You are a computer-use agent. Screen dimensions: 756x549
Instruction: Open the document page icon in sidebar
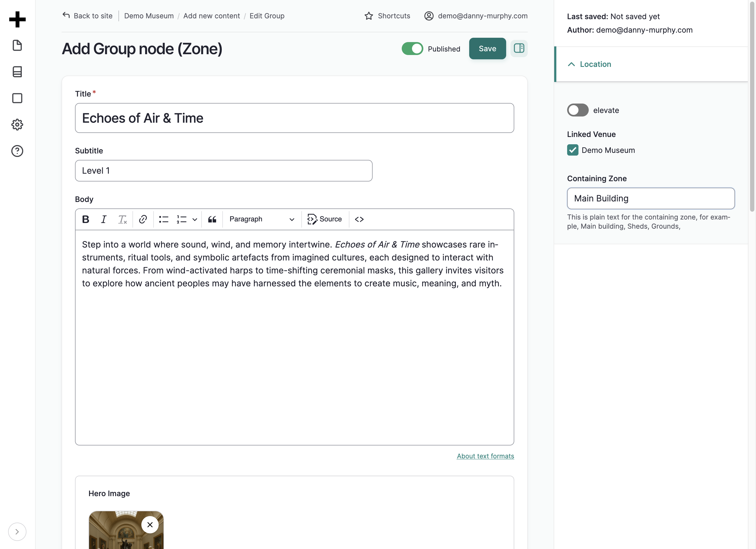point(17,45)
